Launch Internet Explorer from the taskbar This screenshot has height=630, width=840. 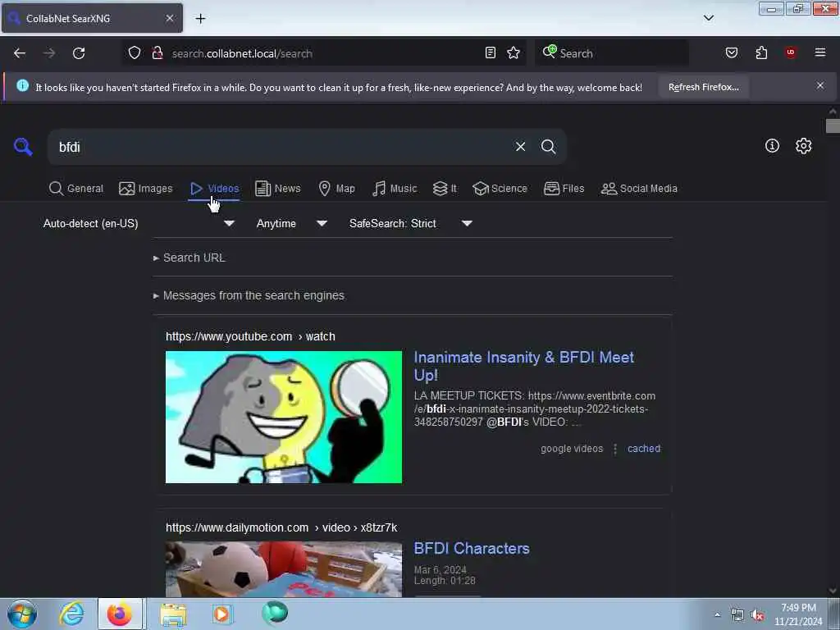72,614
